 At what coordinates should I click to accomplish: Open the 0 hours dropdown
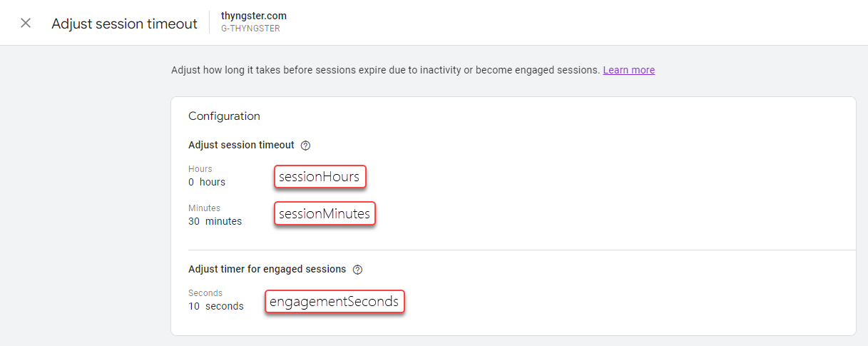207,182
